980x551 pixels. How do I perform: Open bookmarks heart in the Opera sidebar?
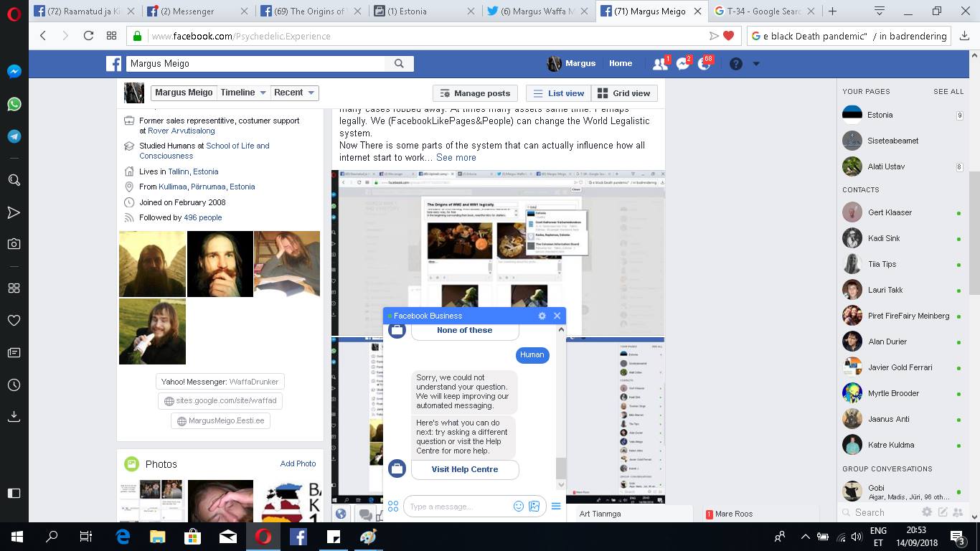(x=14, y=320)
